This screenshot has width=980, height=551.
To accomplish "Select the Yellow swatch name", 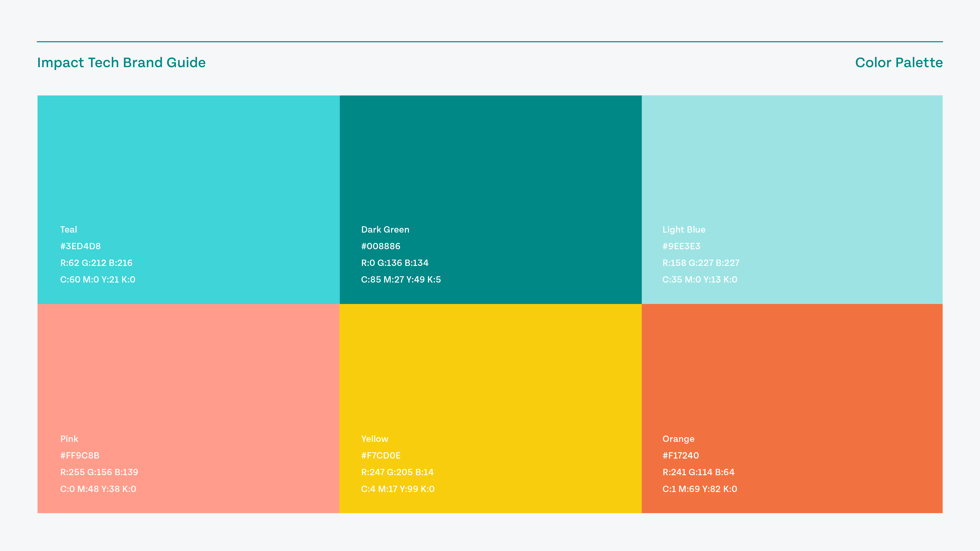I will pyautogui.click(x=375, y=439).
